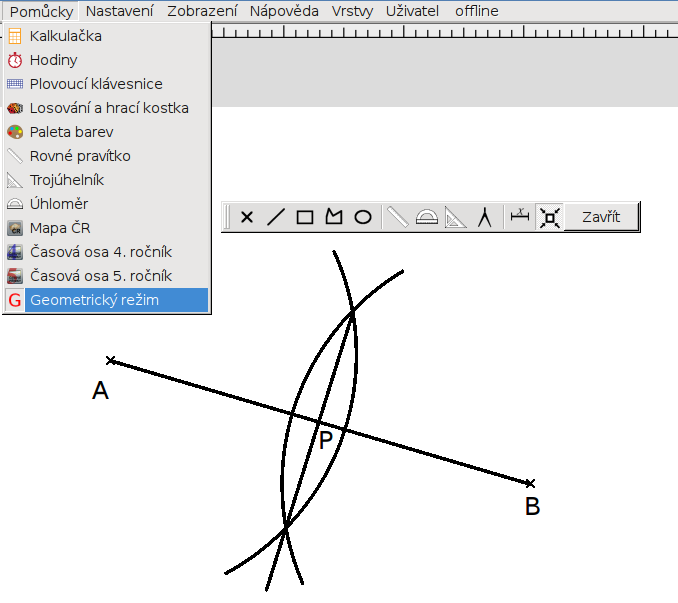Click the offline status item
The image size is (678, 603).
[x=477, y=11]
